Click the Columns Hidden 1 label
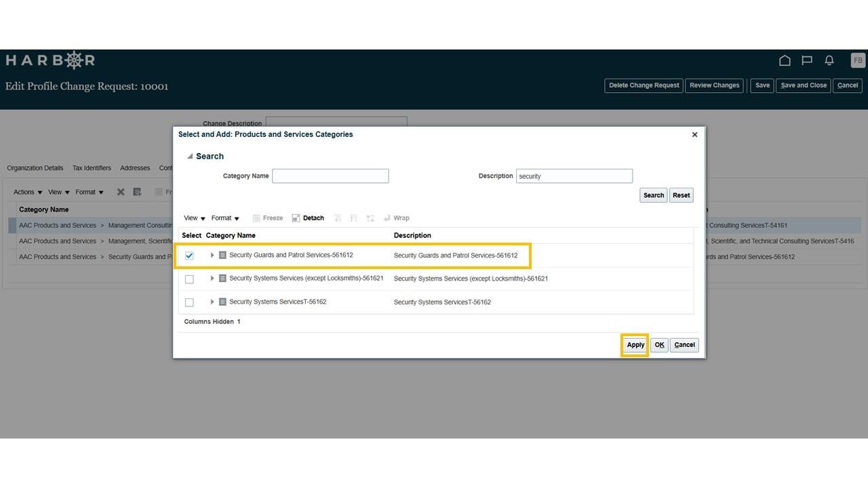 212,322
